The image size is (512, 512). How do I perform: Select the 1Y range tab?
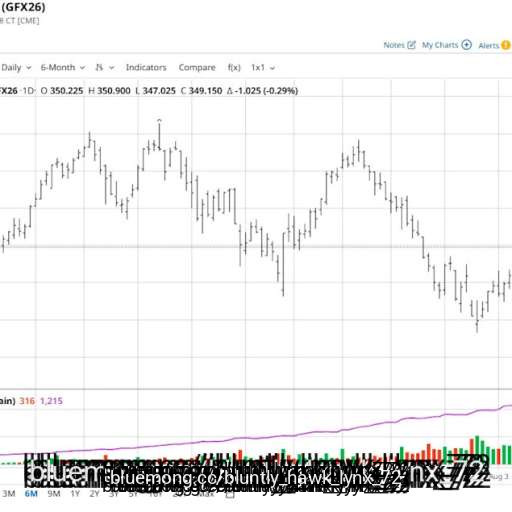pyautogui.click(x=75, y=494)
